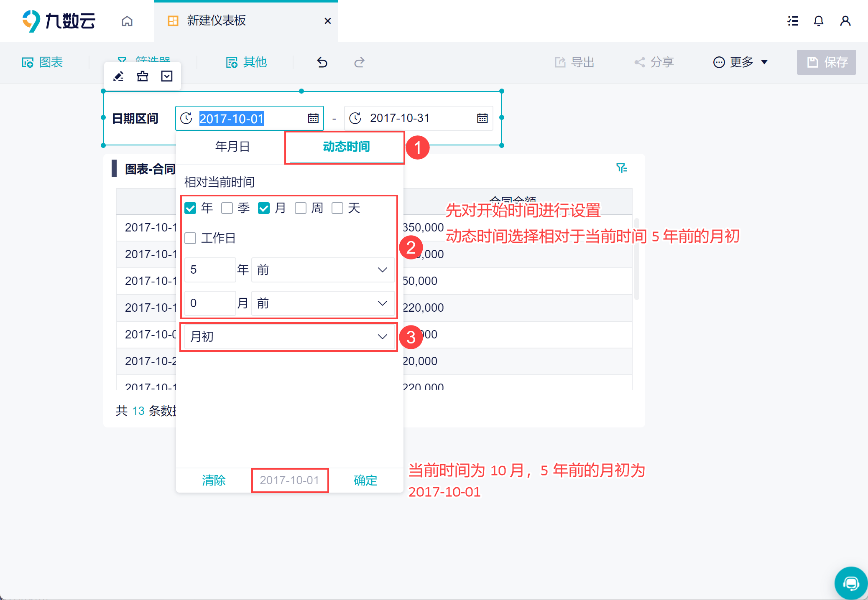Image resolution: width=868 pixels, height=600 pixels.
Task: Click the redo arrow icon
Action: [x=359, y=62]
